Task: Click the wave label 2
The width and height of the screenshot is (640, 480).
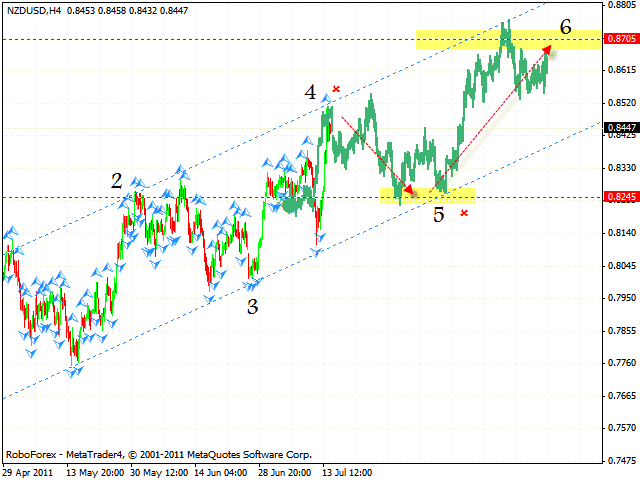Action: tap(117, 181)
